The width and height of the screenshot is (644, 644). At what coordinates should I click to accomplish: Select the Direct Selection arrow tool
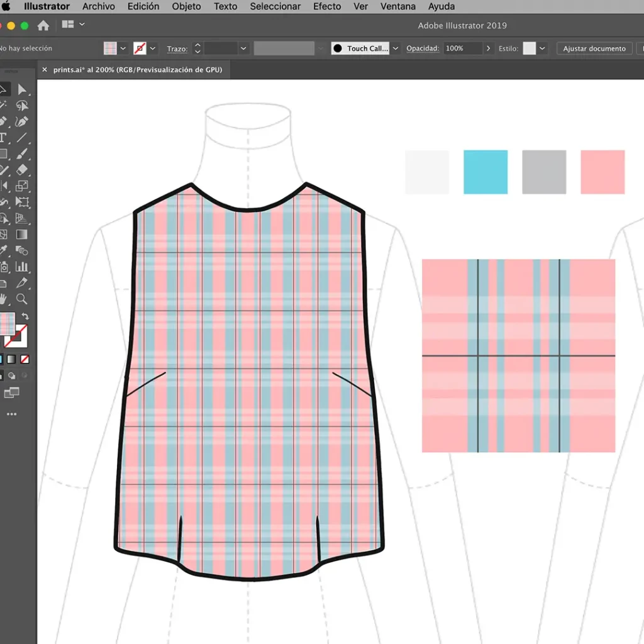click(x=22, y=90)
